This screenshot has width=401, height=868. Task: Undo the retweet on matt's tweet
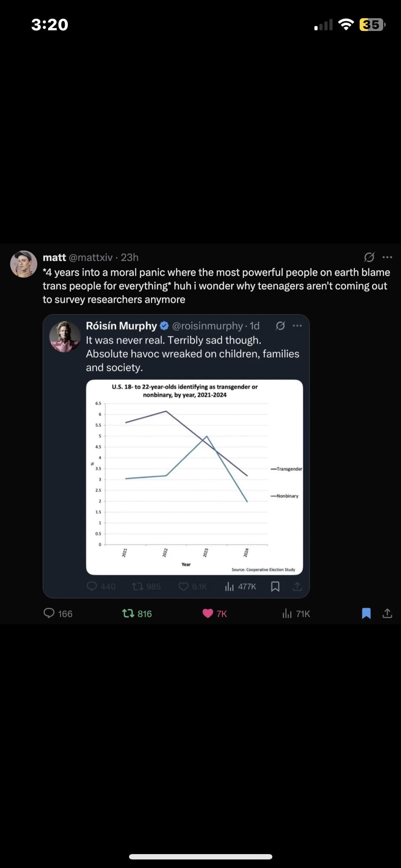click(128, 613)
